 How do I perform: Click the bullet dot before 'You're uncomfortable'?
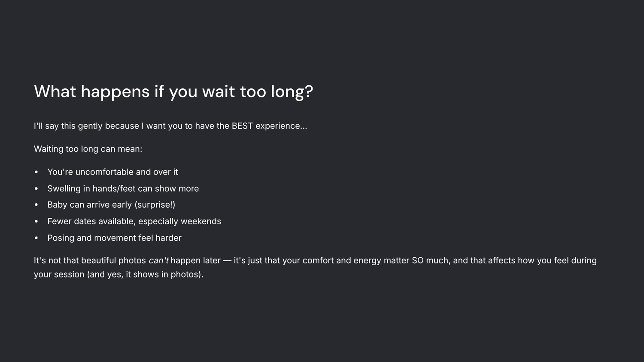click(x=36, y=172)
